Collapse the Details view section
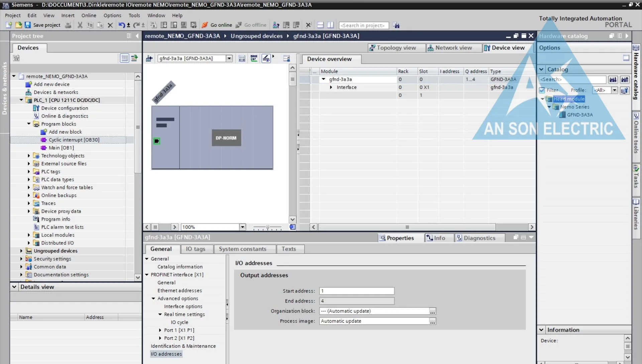This screenshot has width=642, height=364. tap(14, 287)
